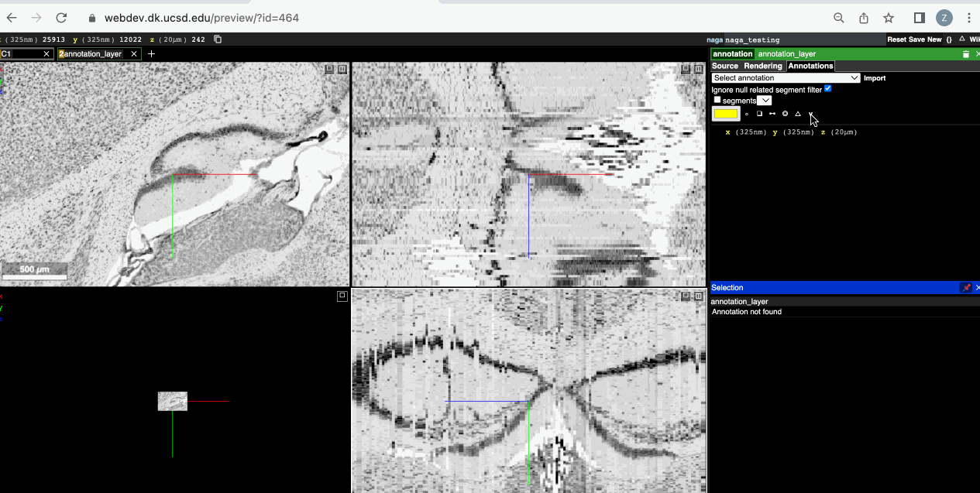
Task: Click the x coordinate value 25913
Action: point(53,39)
